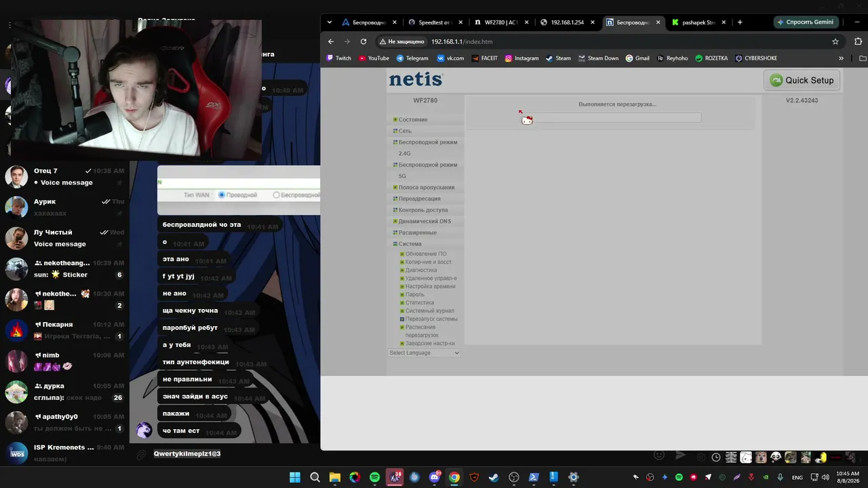Open the Gmail bookmark
The image size is (868, 488).
coord(637,58)
